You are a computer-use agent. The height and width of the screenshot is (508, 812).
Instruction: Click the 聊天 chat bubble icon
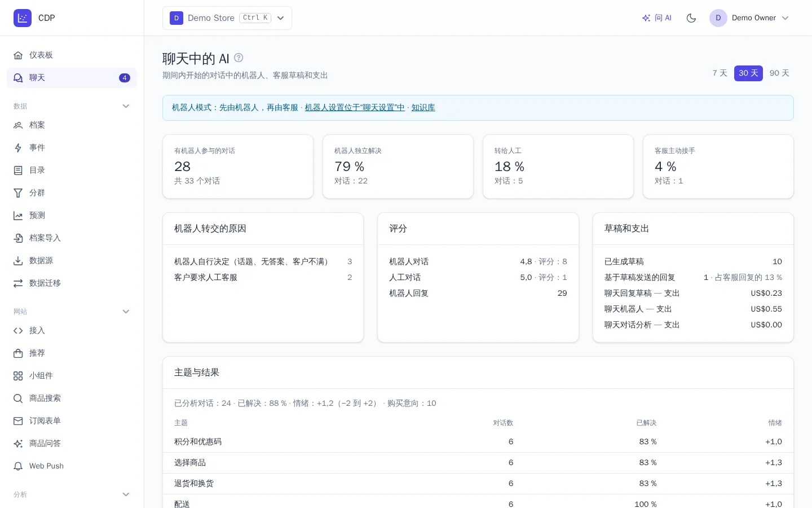(18, 78)
